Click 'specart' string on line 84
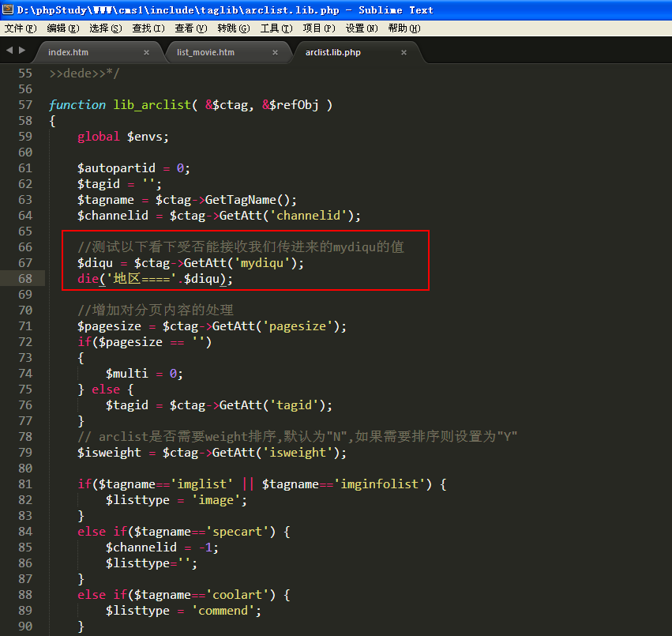This screenshot has height=636, width=672. (237, 532)
